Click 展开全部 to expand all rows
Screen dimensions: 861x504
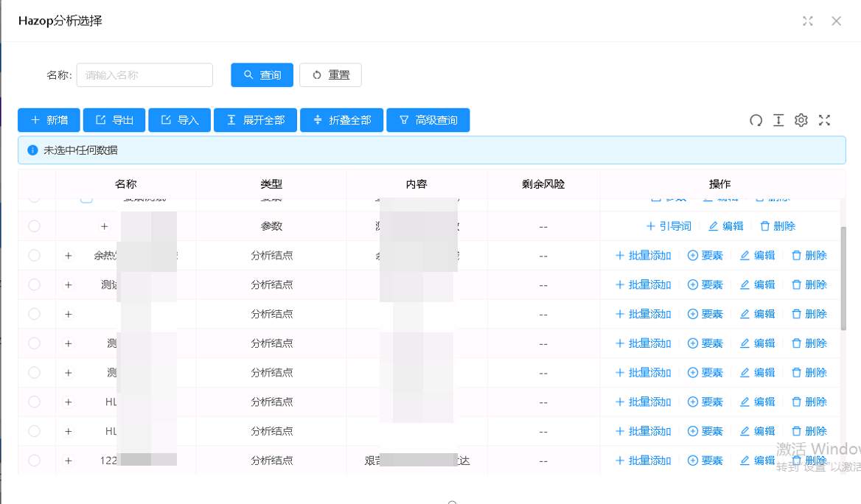(x=255, y=120)
